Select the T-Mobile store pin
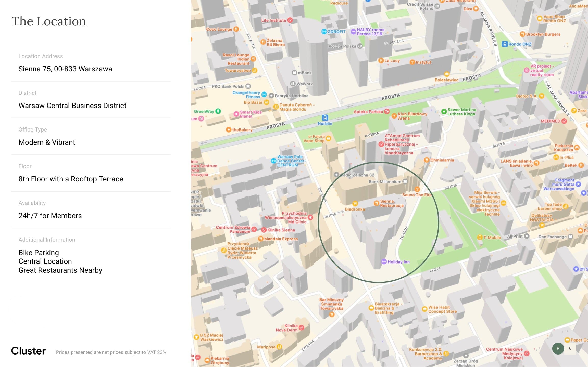Viewport: 588px width, 367px height. coord(480,238)
